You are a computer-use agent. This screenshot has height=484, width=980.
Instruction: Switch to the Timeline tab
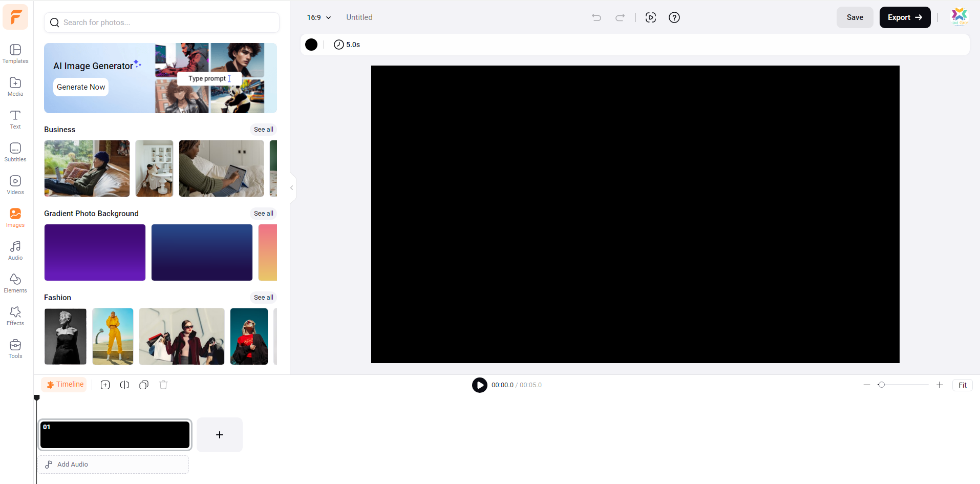[64, 384]
